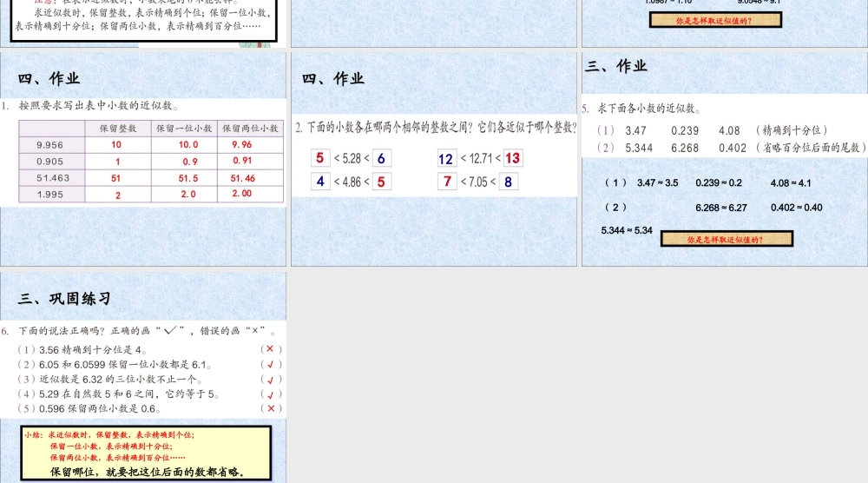868x483 pixels.
Task: Click the answer 3.47 ≈ 3.5
Action: 658,182
